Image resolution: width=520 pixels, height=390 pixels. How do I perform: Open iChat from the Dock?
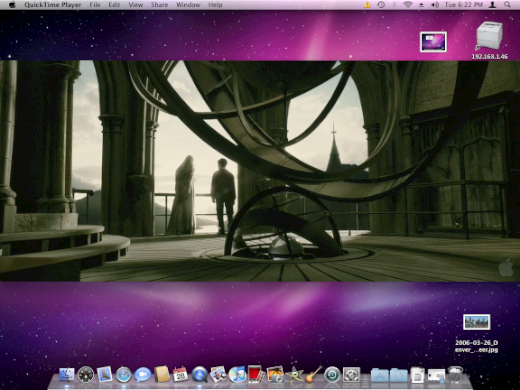[x=143, y=375]
